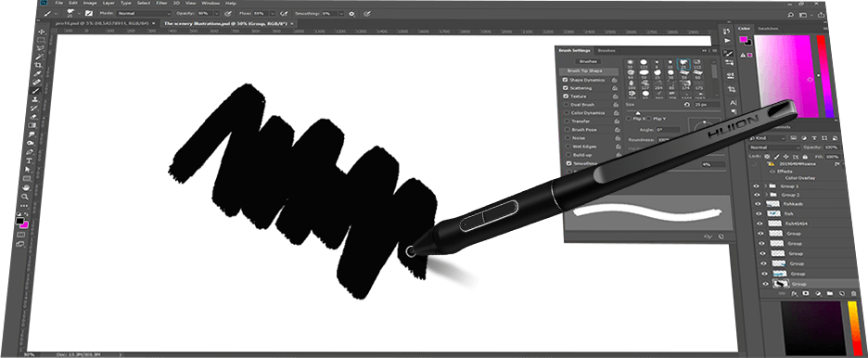Screen dimensions: 868x358
Task: Create new group folder icon in Layers
Action: [x=829, y=293]
